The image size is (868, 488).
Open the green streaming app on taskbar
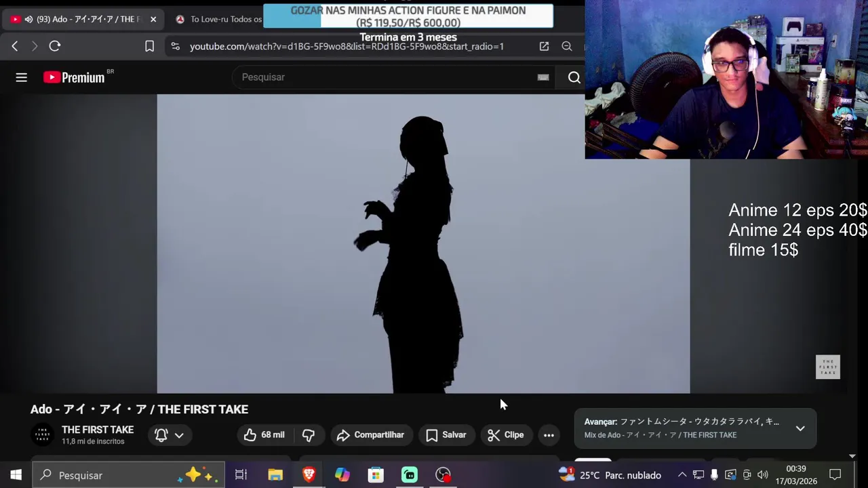coord(410,475)
